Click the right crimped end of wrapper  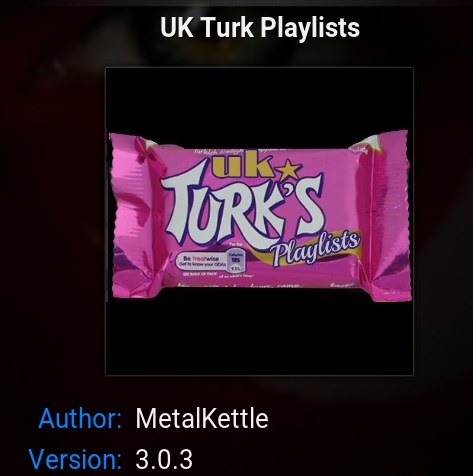(388, 216)
